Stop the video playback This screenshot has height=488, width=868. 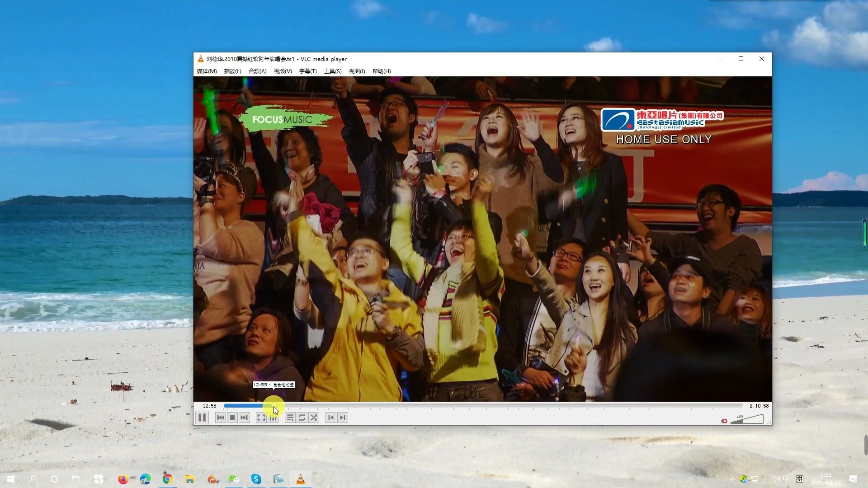coord(232,418)
